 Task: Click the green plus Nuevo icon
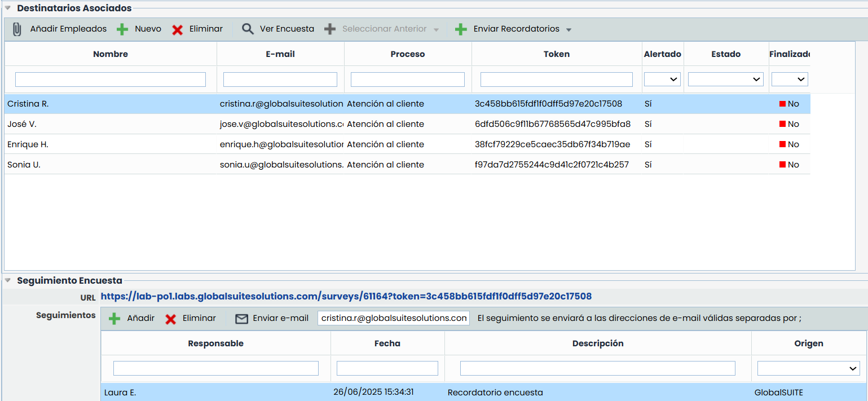point(122,29)
